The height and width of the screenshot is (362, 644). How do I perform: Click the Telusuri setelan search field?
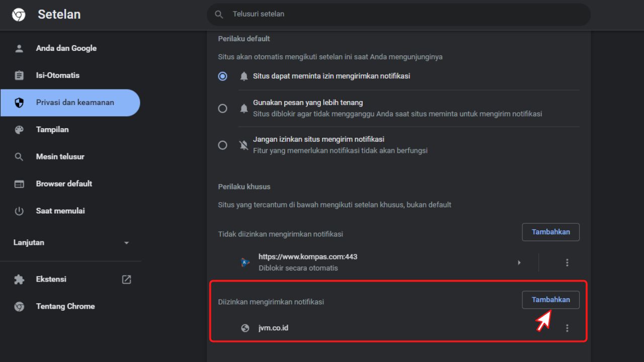[x=399, y=15]
